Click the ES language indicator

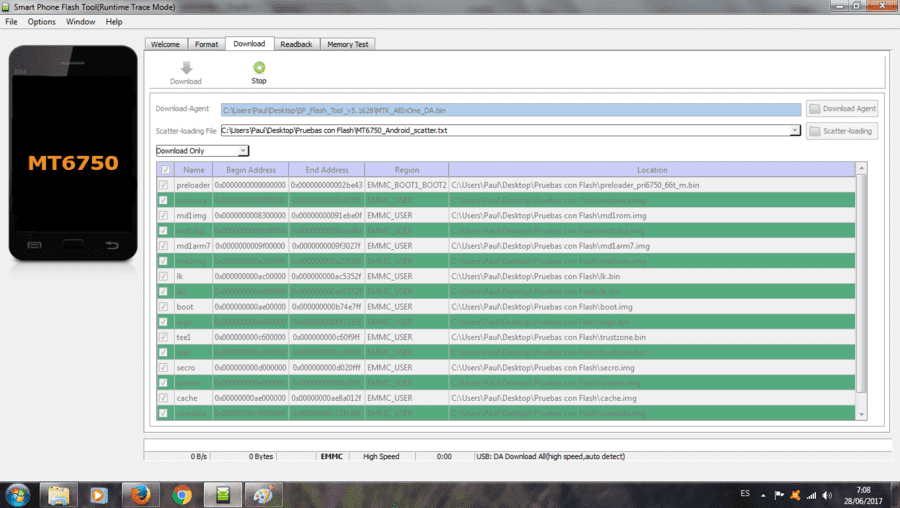pos(745,493)
